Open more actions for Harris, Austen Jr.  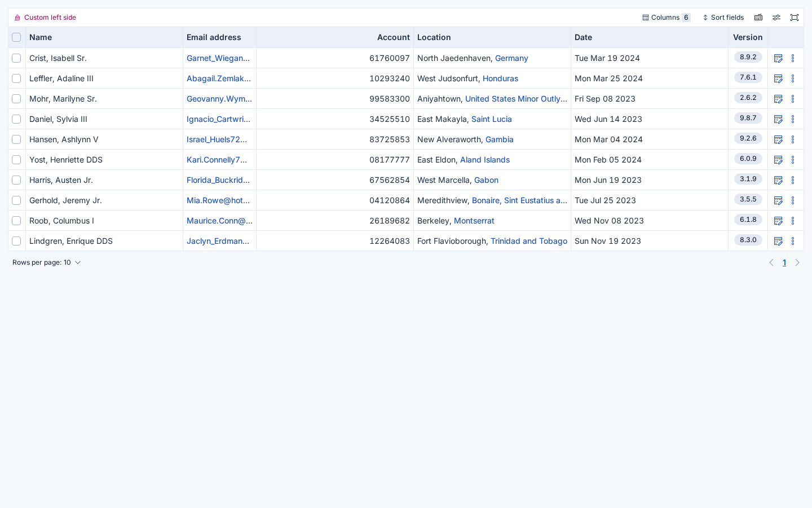point(793,180)
